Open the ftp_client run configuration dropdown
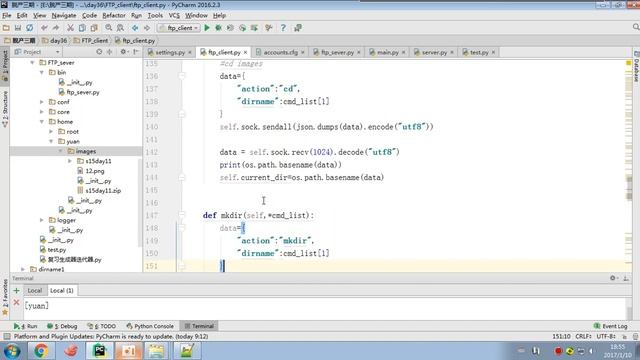The height and width of the screenshot is (360, 640). coord(179,28)
